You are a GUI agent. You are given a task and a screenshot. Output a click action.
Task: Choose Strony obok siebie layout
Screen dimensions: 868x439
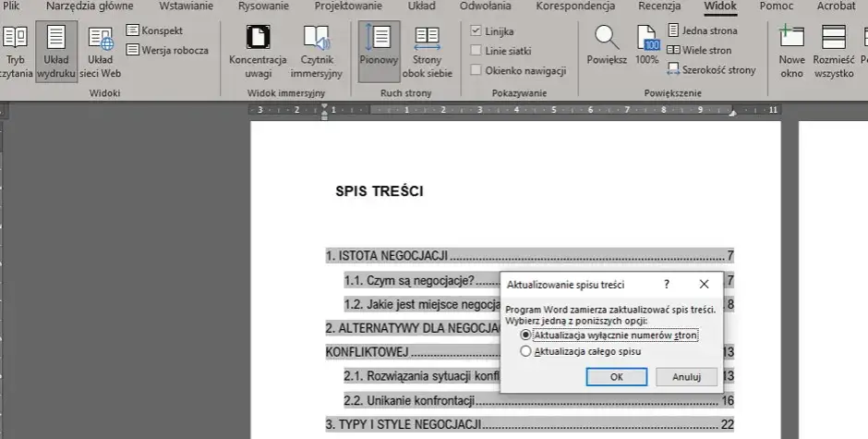pyautogui.click(x=428, y=52)
